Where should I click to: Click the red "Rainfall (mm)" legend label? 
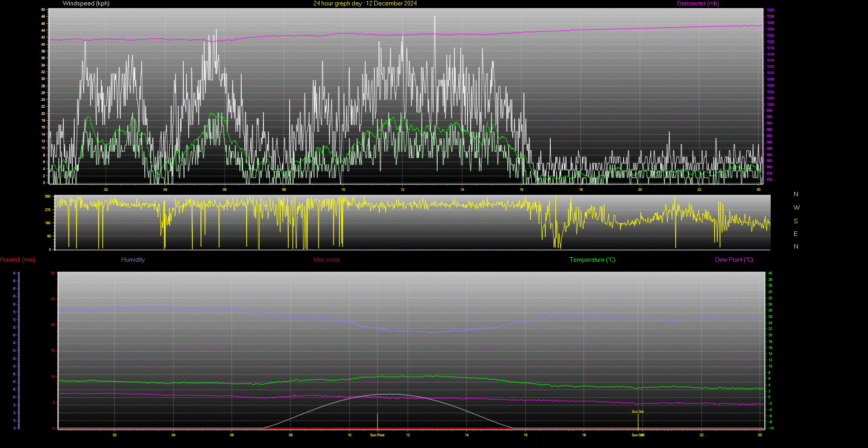click(18, 260)
